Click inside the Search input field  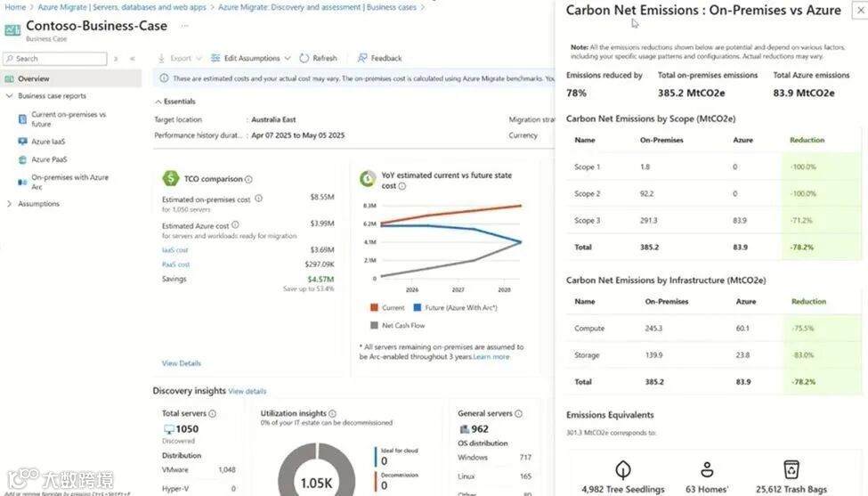coord(55,59)
